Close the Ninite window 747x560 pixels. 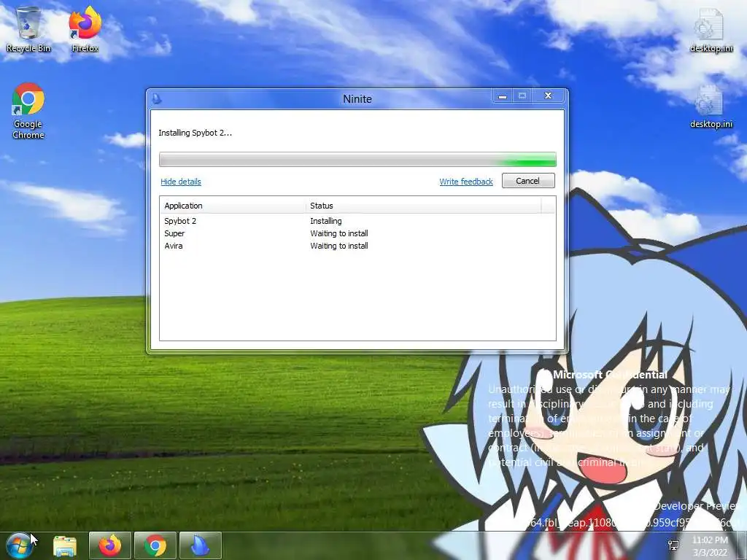[x=549, y=96]
